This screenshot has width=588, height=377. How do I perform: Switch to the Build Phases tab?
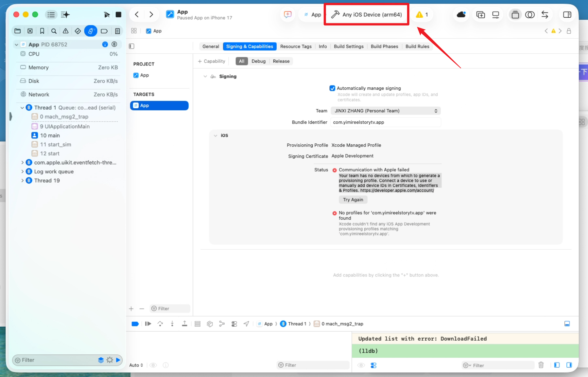[x=384, y=46]
